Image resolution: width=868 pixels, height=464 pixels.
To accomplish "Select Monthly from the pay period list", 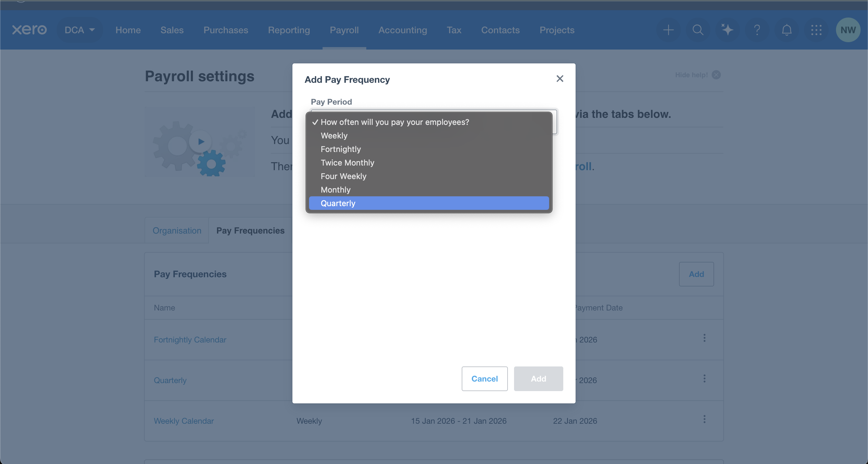I will [x=335, y=190].
